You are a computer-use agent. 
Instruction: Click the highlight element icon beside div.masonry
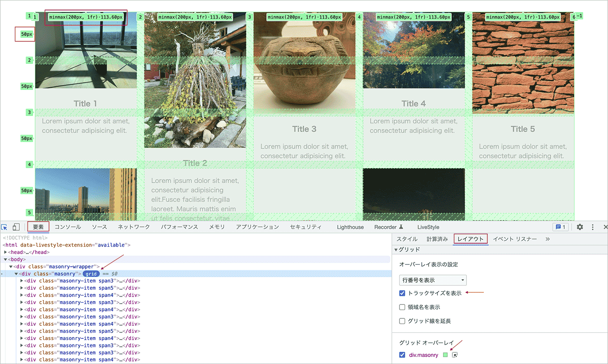click(x=455, y=355)
